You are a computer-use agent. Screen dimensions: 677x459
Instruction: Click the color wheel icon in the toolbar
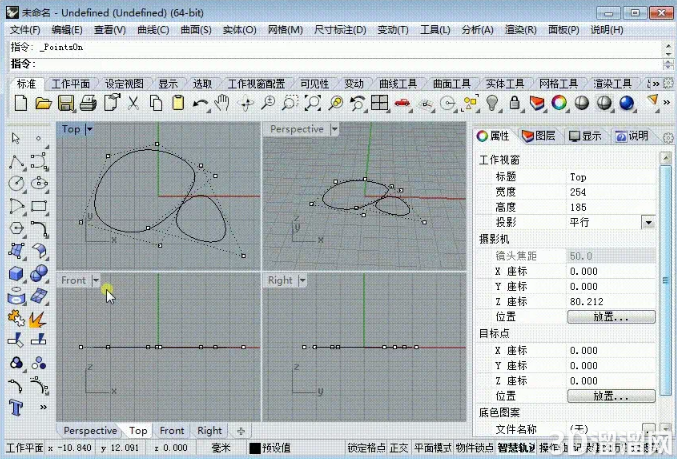point(559,104)
